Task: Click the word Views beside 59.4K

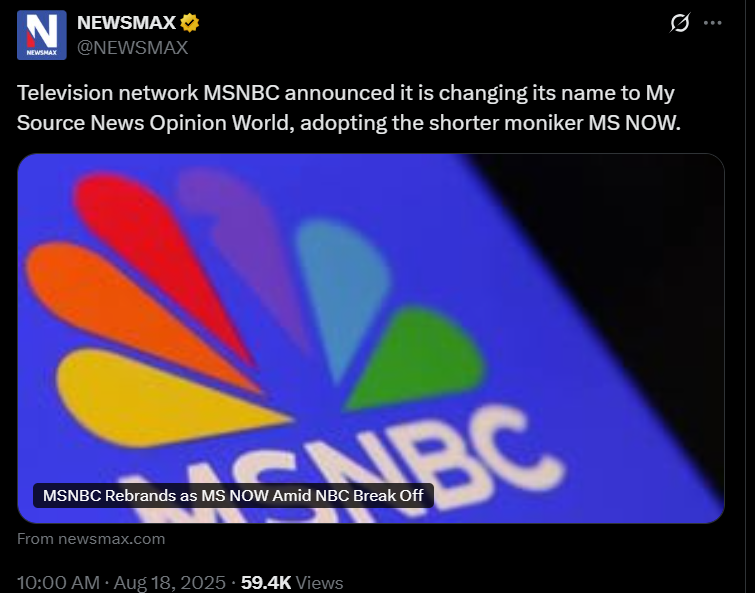Action: point(319,582)
